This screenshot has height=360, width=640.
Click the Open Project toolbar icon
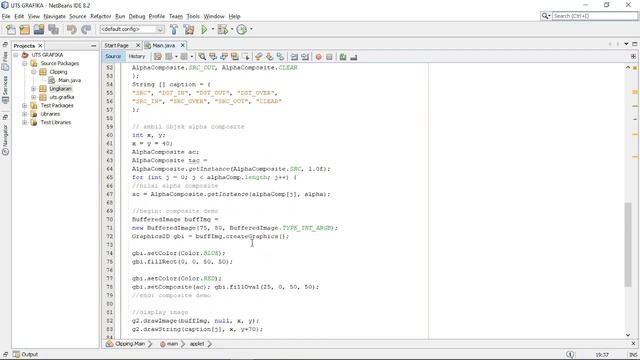[x=39, y=29]
